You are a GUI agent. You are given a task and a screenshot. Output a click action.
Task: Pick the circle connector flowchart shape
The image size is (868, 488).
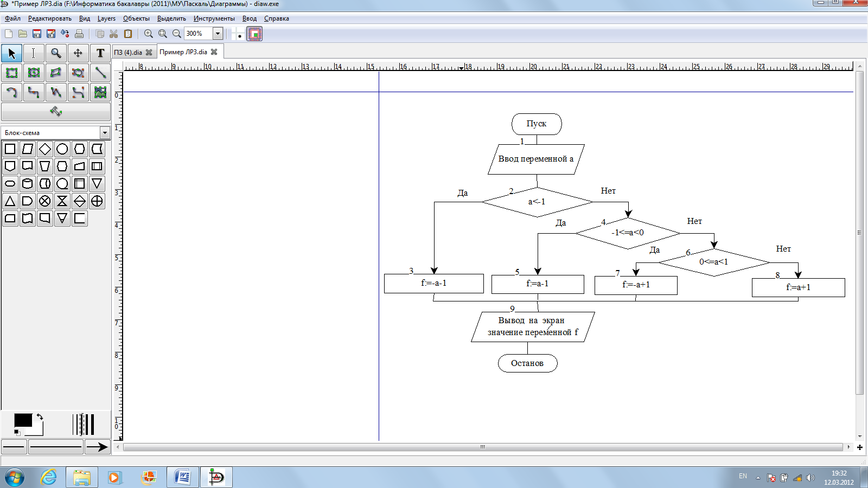pos(62,149)
